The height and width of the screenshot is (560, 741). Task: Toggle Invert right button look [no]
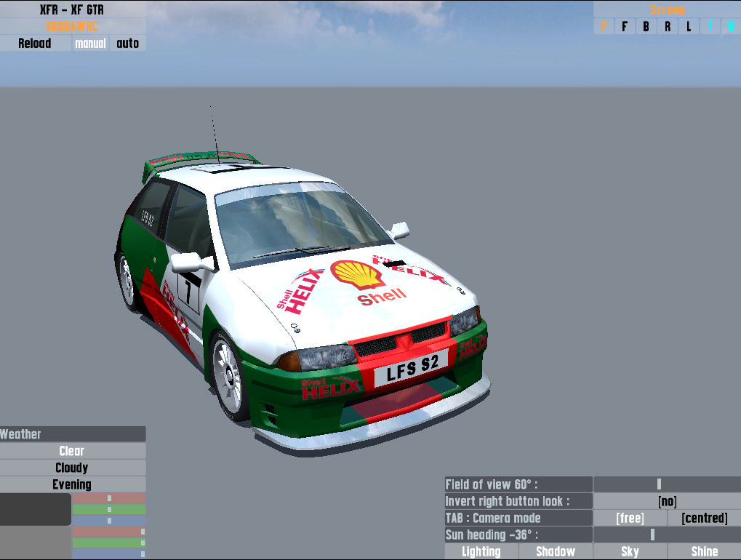tap(668, 501)
